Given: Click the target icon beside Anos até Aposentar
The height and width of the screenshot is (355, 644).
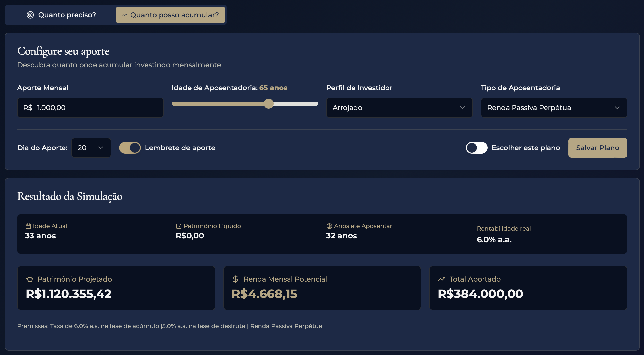Looking at the screenshot, I should (329, 226).
